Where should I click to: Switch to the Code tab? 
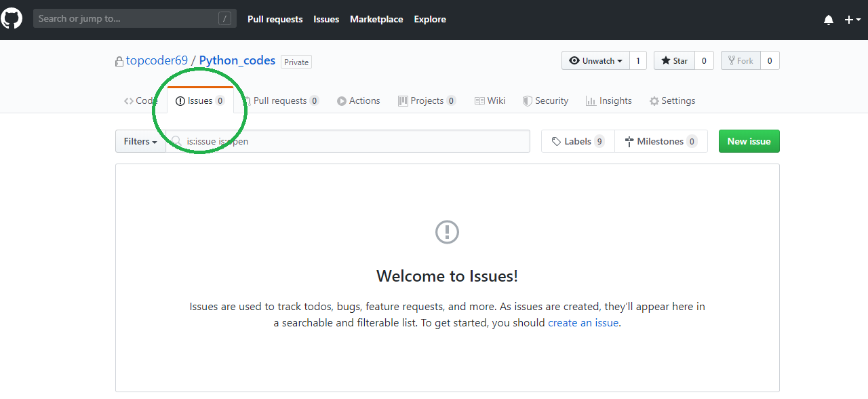(140, 100)
